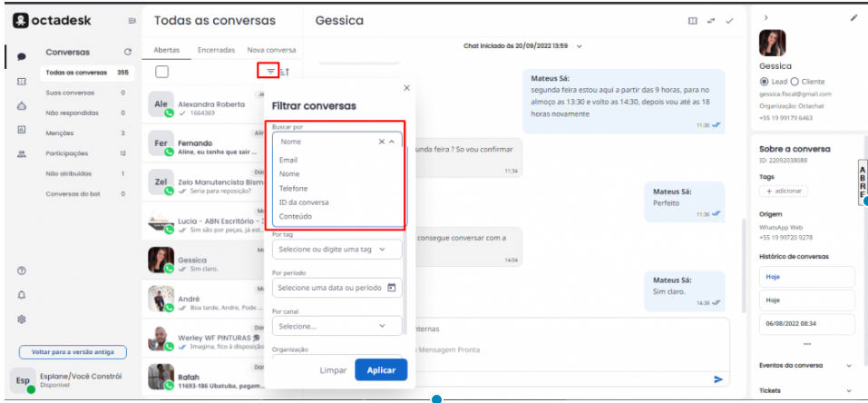Expand Eventos da conversa section
Image resolution: width=868 pixels, height=403 pixels.
[x=849, y=365]
